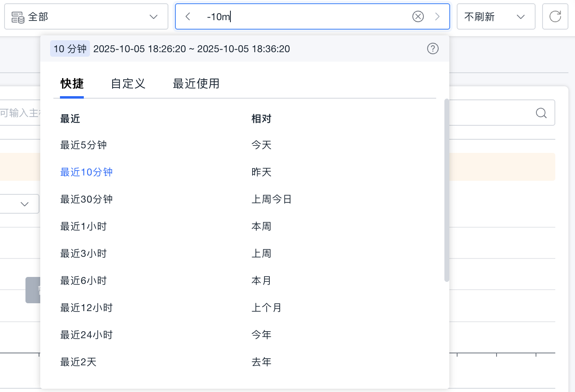This screenshot has height=392, width=575.
Task: Select the 快捷 tab
Action: [72, 84]
